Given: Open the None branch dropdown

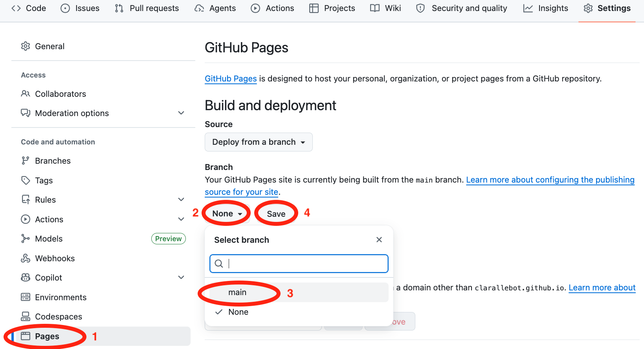Looking at the screenshot, I should coord(227,214).
